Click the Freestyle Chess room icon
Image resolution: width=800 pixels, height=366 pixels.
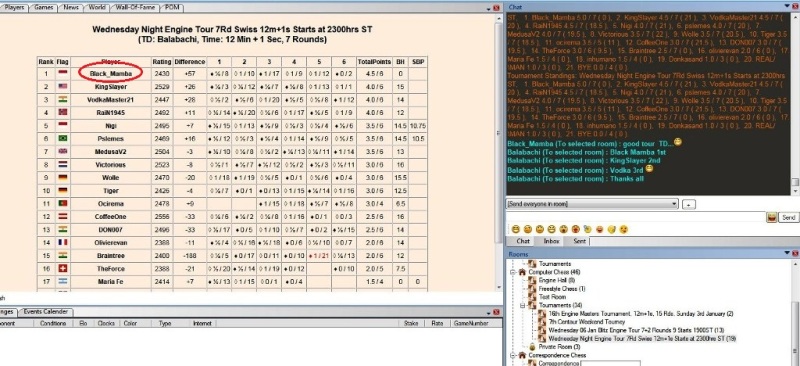pos(532,288)
